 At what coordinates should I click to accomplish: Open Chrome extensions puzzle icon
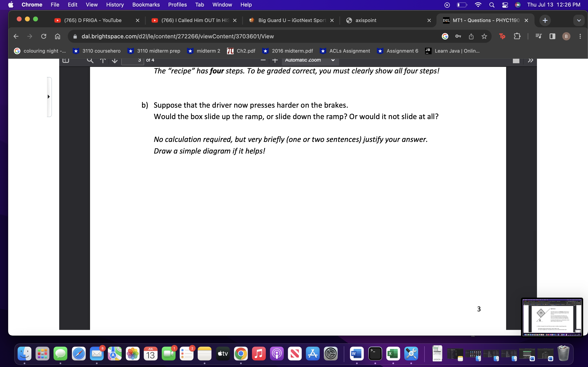[x=517, y=36]
